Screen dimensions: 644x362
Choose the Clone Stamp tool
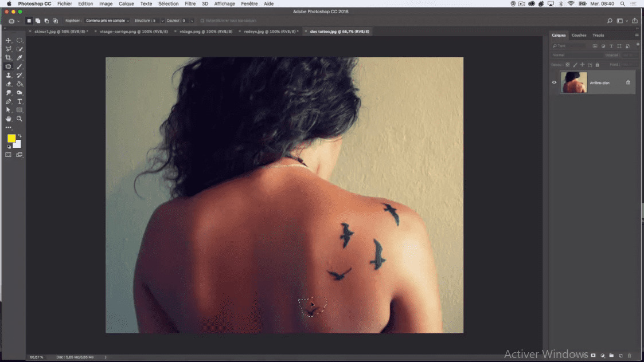[x=8, y=75]
